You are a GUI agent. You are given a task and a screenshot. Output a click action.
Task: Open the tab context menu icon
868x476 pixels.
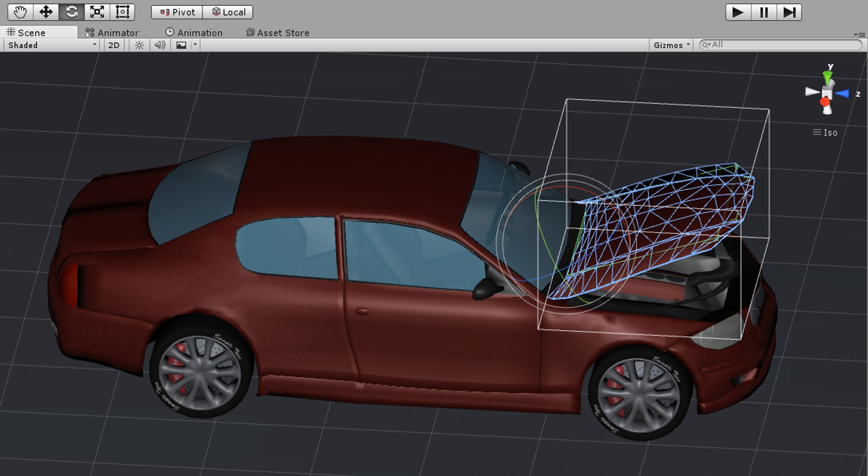[x=859, y=34]
